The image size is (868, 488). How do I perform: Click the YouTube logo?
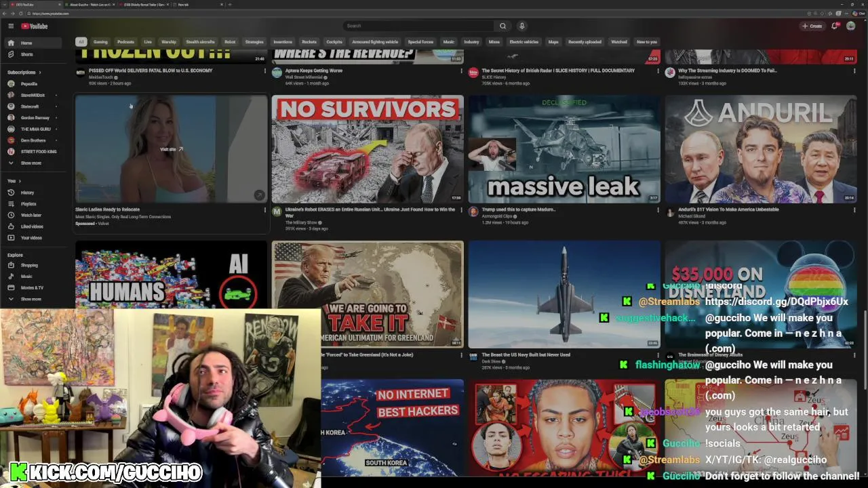pyautogui.click(x=34, y=26)
